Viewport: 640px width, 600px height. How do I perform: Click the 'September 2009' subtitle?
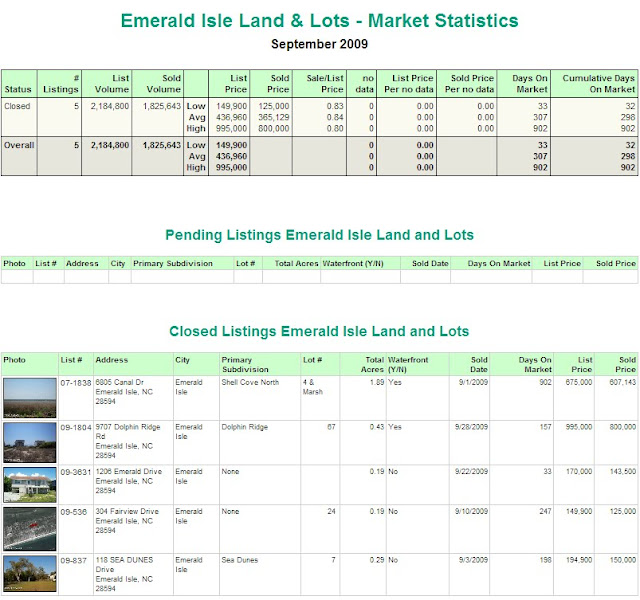tap(319, 44)
